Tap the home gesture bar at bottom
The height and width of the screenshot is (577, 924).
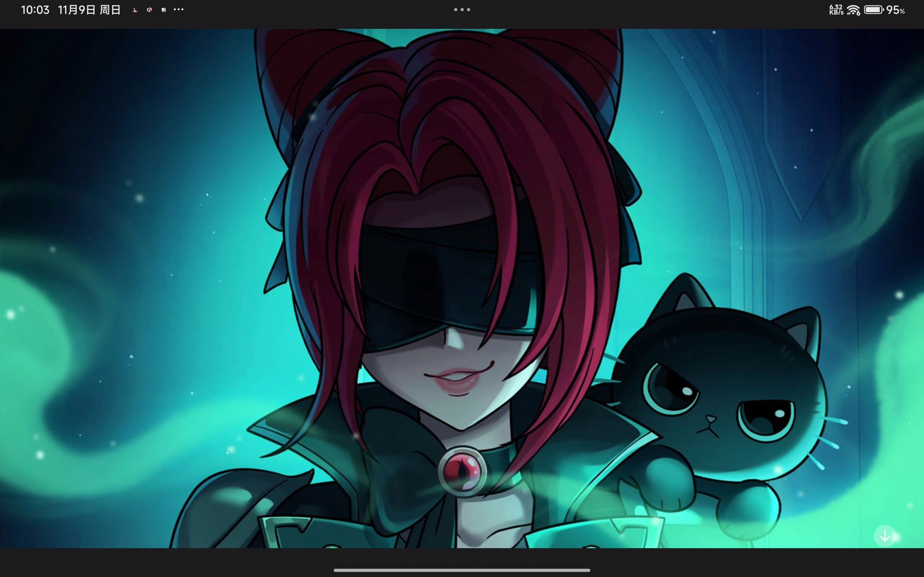[x=462, y=570]
